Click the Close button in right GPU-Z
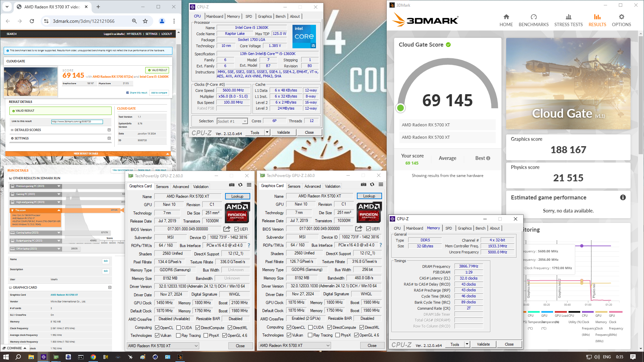Image resolution: width=644 pixels, height=362 pixels. point(372,346)
